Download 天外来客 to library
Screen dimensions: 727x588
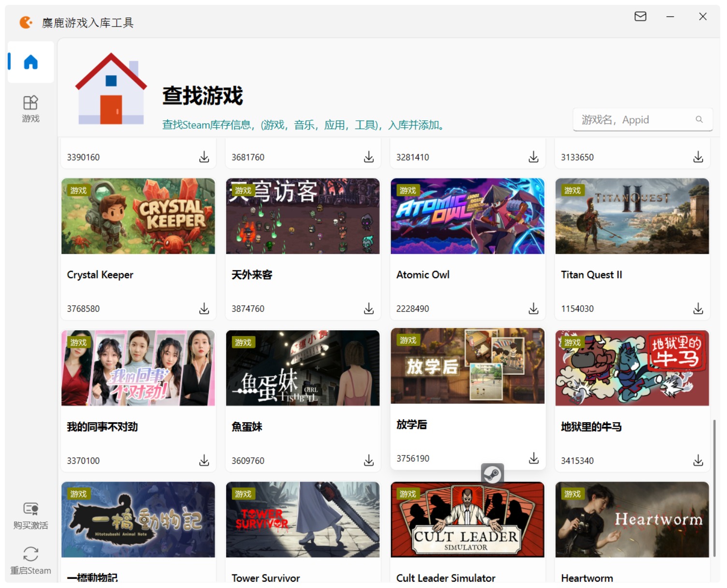coord(369,309)
